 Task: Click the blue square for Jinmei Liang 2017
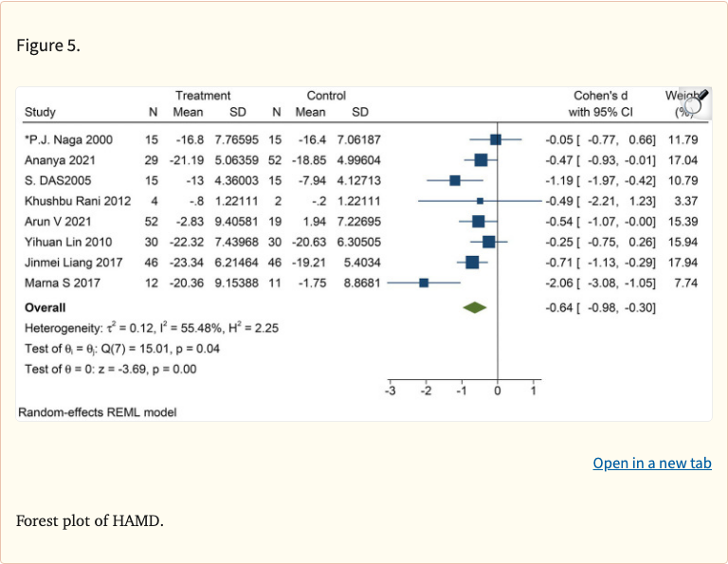click(472, 263)
